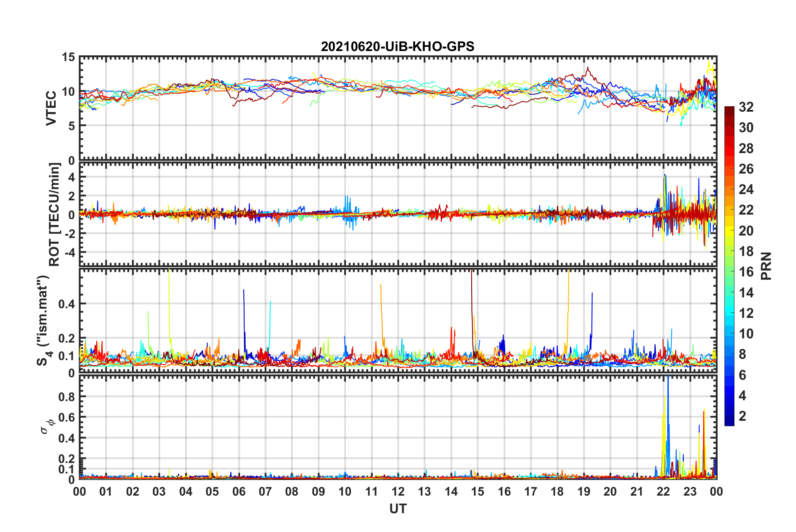The image size is (796, 532).
Task: Click colorbar tick label 14
Action: click(746, 293)
